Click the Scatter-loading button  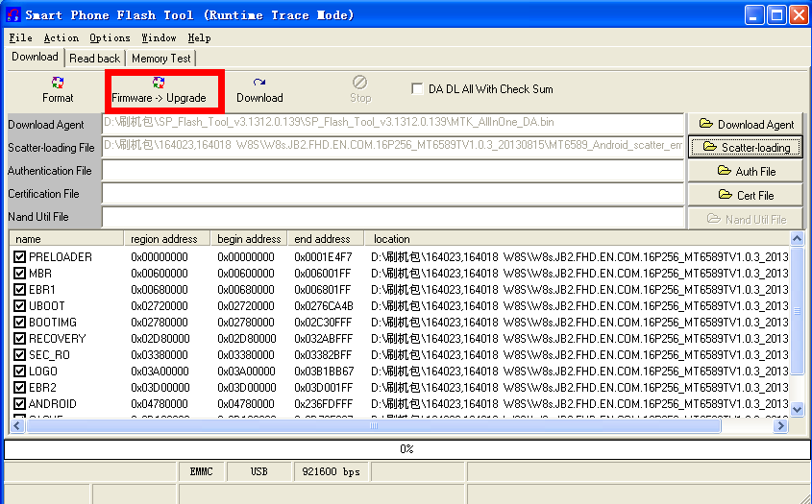[x=746, y=148]
